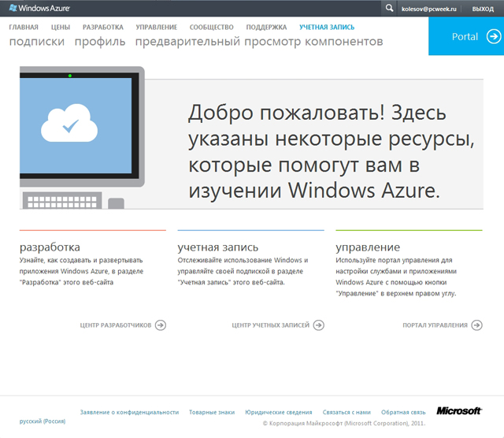Click the kolesov@pcweek.ru account link
Image resolution: width=504 pixels, height=438 pixels.
(428, 9)
